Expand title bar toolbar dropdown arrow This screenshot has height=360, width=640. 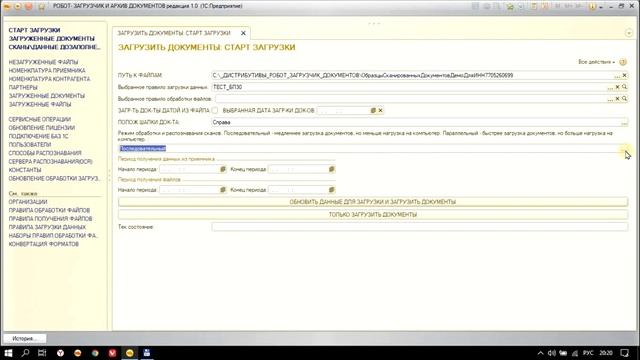[x=601, y=7]
